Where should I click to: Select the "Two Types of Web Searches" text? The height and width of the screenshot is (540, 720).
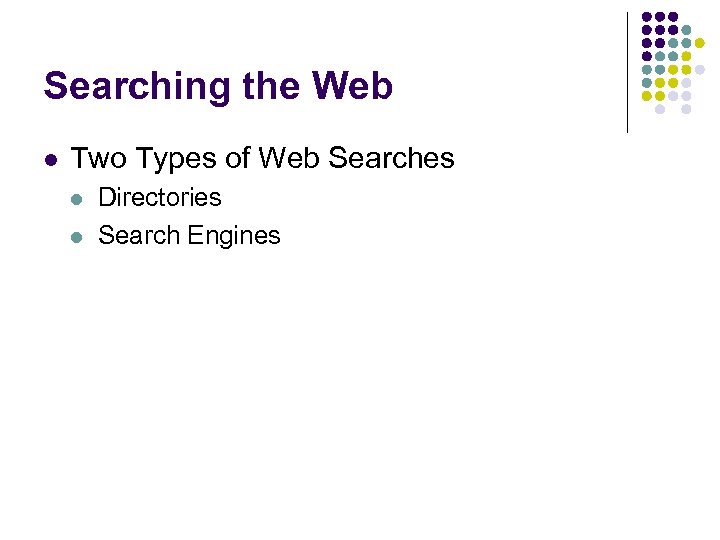point(262,158)
